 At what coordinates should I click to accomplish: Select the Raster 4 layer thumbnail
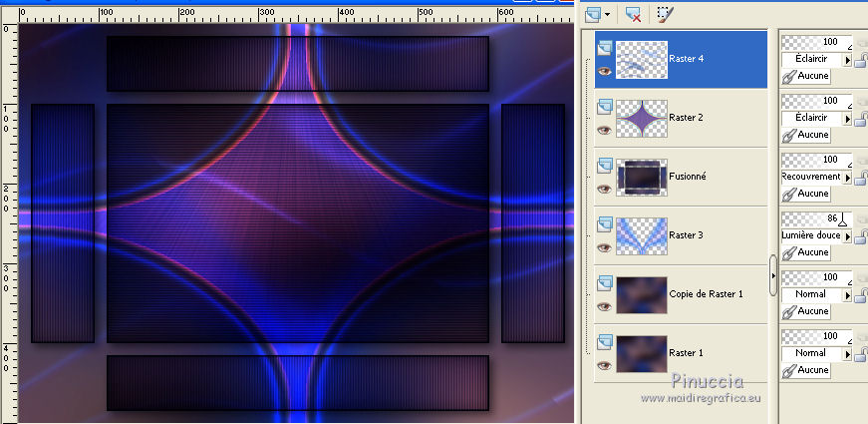pos(642,60)
